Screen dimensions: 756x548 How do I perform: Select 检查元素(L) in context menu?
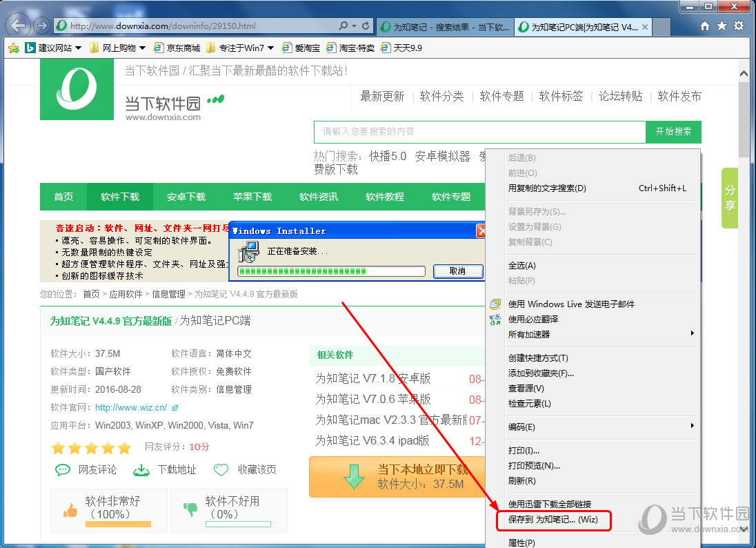(x=601, y=404)
